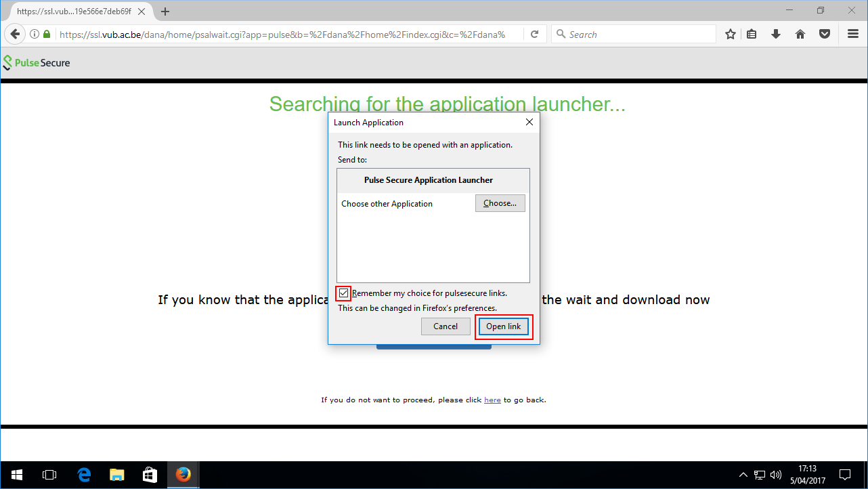This screenshot has height=489, width=868.
Task: Reload the page with the refresh icon
Action: point(534,34)
